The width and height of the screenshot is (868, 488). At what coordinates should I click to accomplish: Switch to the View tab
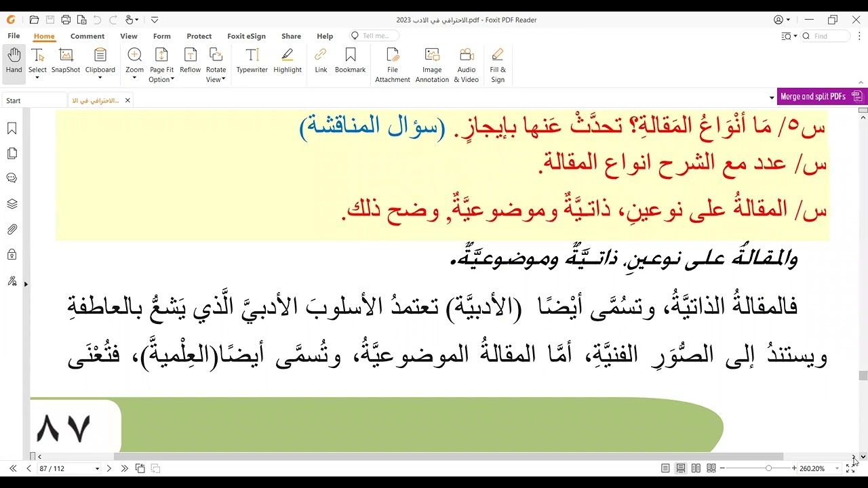tap(129, 36)
